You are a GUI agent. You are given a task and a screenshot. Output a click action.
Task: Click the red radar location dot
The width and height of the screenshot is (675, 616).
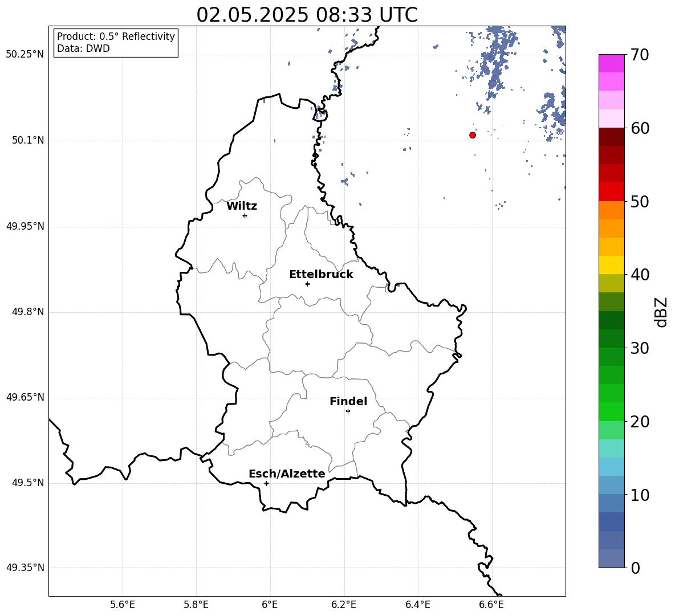473,135
